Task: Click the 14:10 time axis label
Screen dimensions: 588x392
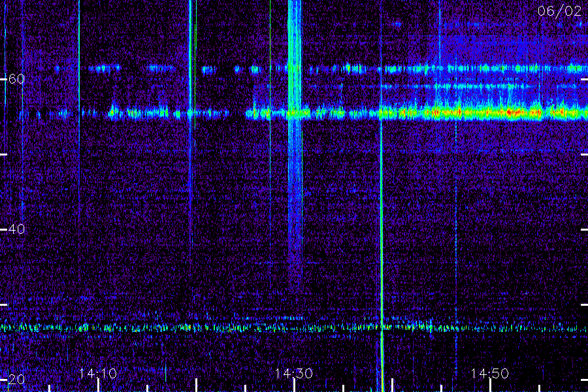Action: [98, 374]
